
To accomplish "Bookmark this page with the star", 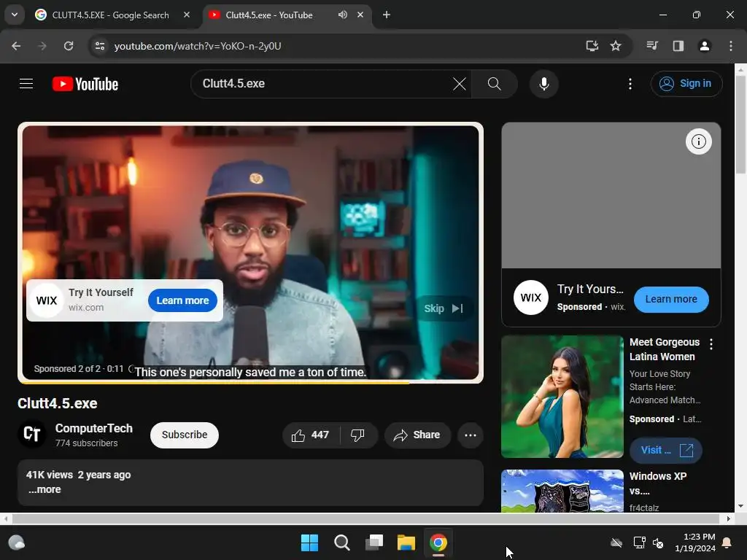I will tap(616, 46).
